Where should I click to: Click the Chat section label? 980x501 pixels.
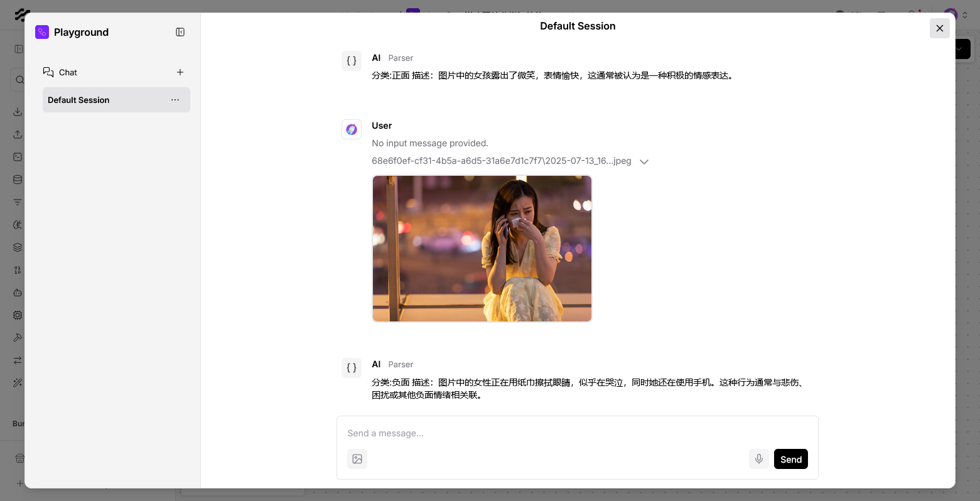68,72
